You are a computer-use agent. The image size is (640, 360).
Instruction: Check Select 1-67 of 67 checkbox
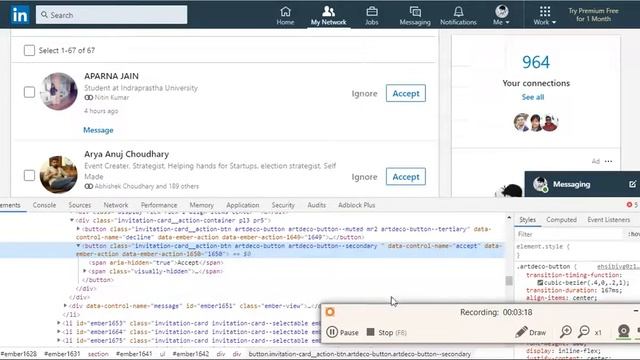[x=29, y=50]
